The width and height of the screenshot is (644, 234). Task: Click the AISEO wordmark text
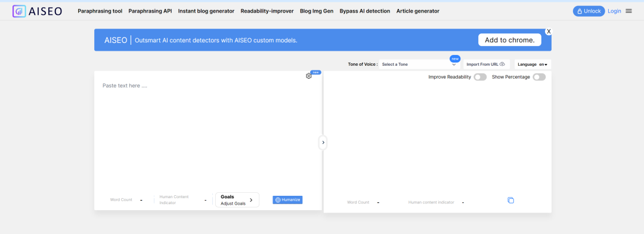tap(45, 11)
